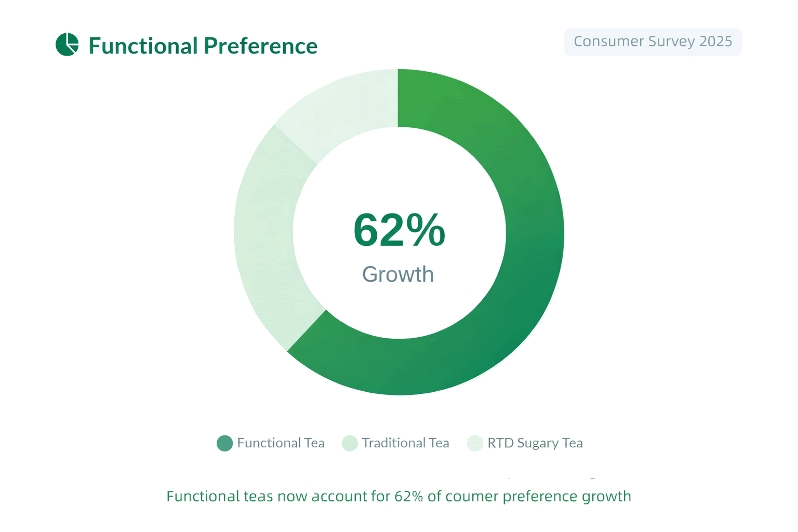Image resolution: width=798 pixels, height=532 pixels.
Task: Click the pie chart icon beside title
Action: click(x=67, y=45)
